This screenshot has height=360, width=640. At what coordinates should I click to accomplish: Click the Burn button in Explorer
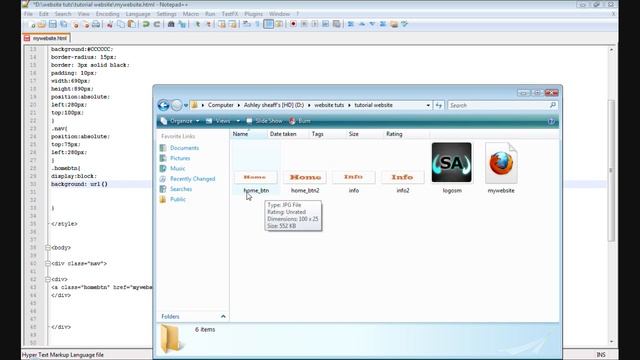point(300,121)
